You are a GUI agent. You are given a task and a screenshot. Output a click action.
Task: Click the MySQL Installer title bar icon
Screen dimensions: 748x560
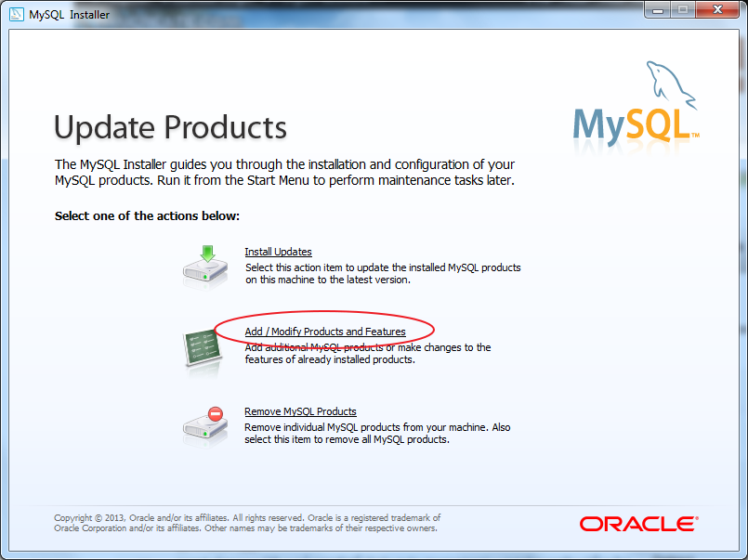17,14
